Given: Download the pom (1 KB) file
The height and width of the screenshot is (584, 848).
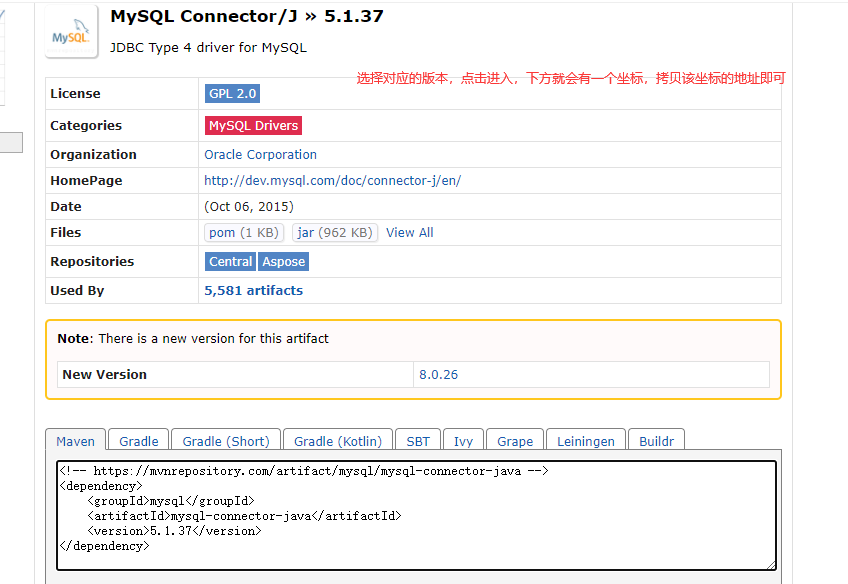Looking at the screenshot, I should click(244, 233).
